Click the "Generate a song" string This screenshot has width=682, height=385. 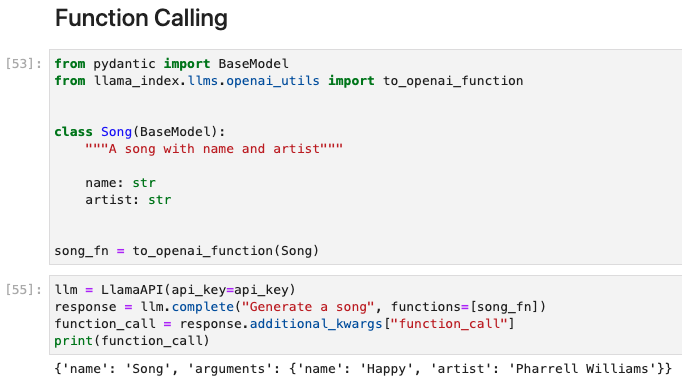tap(308, 307)
